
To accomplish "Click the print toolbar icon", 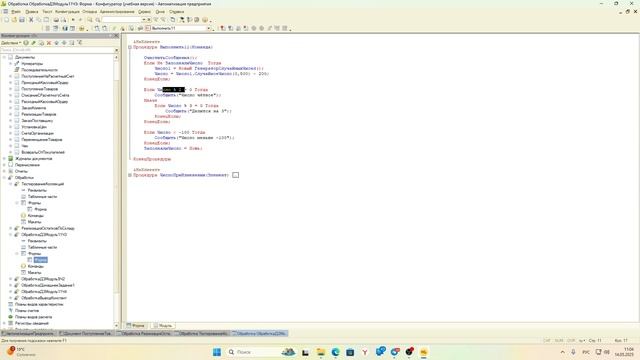I will click(56, 20).
